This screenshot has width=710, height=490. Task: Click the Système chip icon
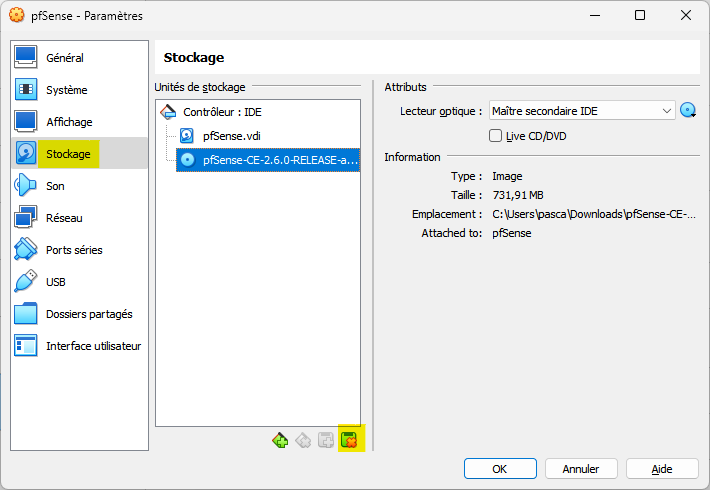[x=26, y=89]
